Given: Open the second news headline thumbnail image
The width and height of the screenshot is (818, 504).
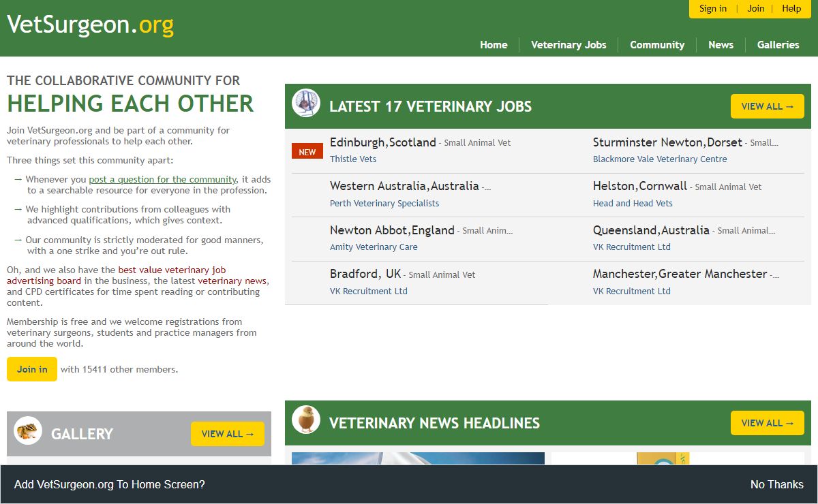Looking at the screenshot, I should click(678, 458).
